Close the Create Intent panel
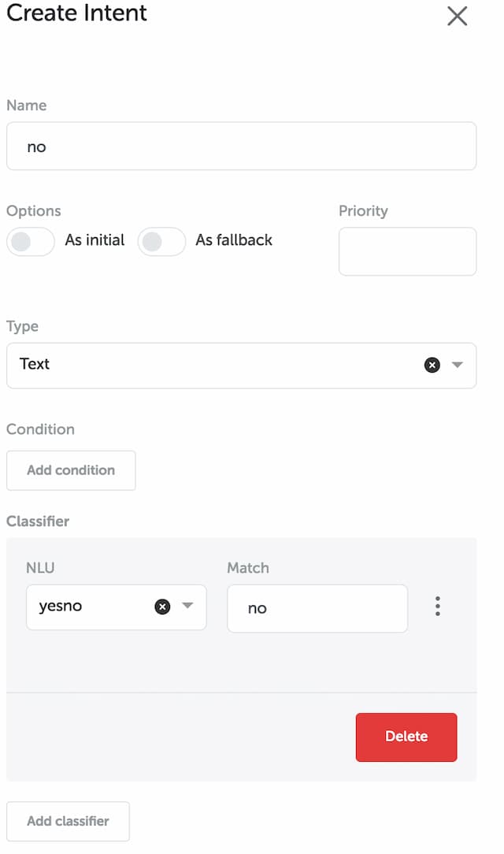504x854 pixels. [x=458, y=16]
